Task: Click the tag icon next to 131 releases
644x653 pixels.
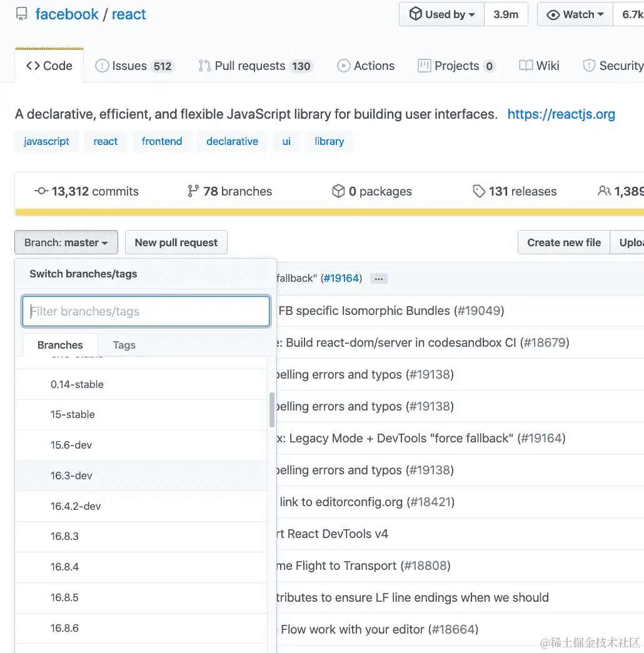Action: point(480,191)
